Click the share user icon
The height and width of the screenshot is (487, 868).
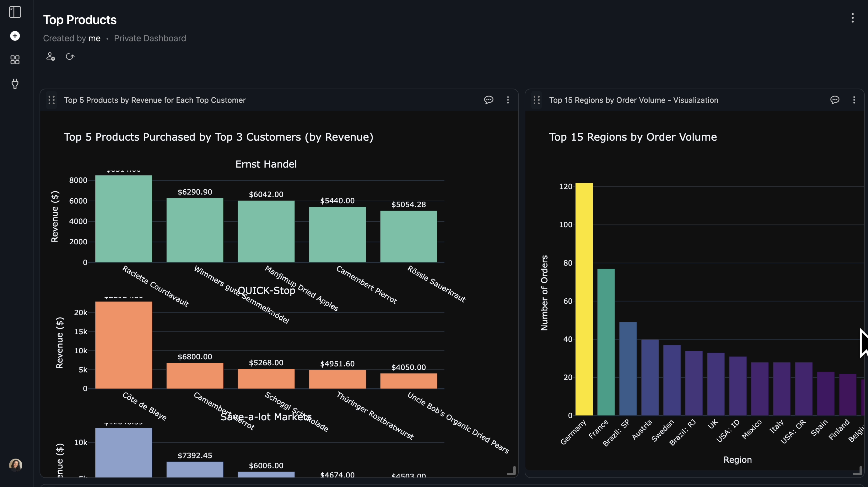[51, 57]
